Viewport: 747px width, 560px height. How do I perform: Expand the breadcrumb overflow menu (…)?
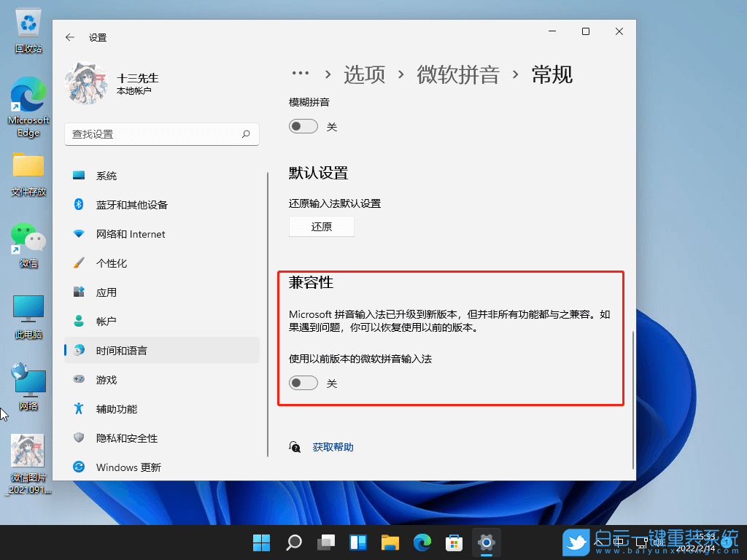point(301,72)
